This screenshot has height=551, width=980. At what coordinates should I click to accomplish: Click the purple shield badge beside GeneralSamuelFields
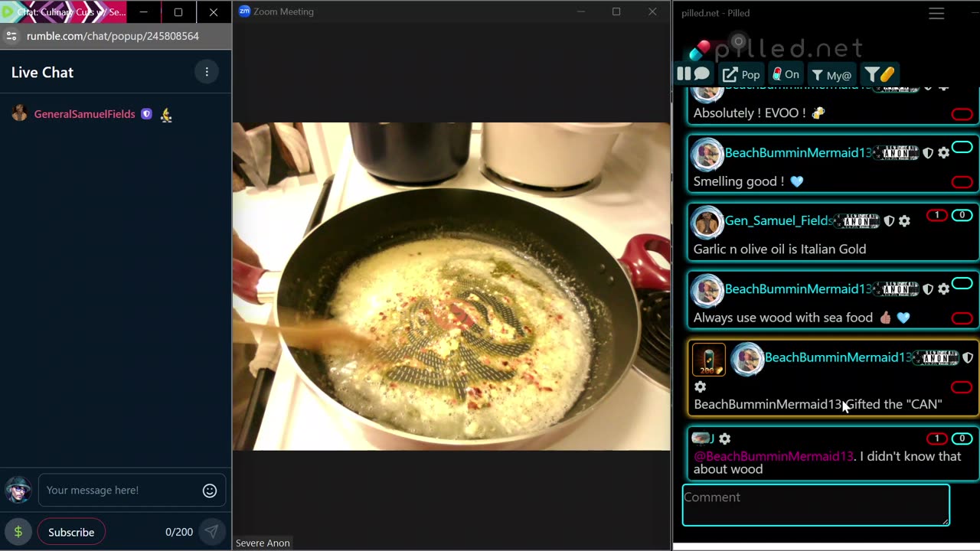[146, 114]
